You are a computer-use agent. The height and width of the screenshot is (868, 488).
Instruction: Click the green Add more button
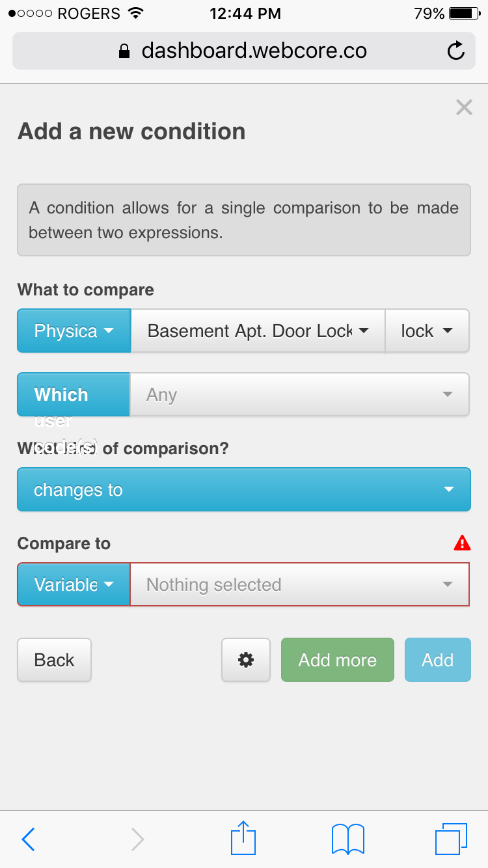point(337,660)
